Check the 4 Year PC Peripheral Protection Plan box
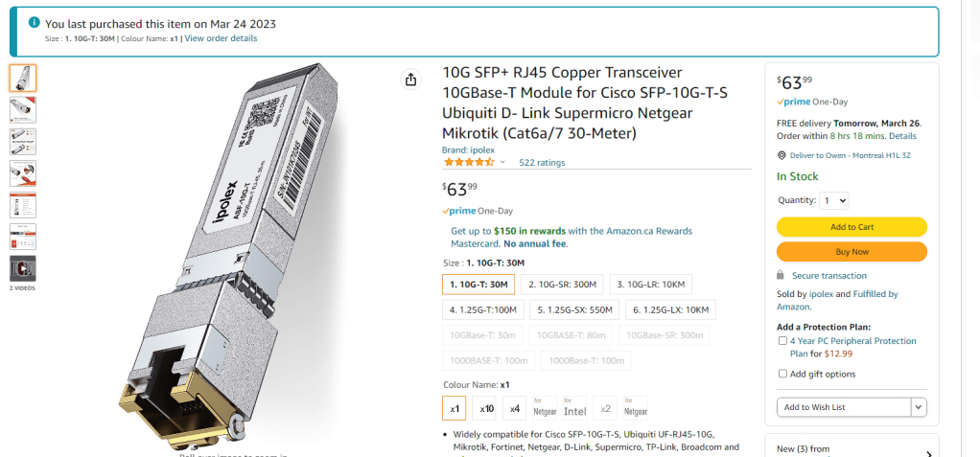The height and width of the screenshot is (457, 980). pos(783,341)
